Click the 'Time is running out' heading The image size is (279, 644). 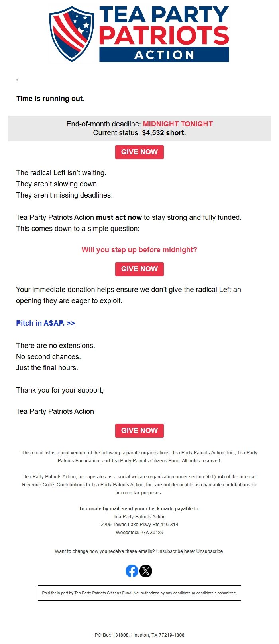tap(50, 98)
